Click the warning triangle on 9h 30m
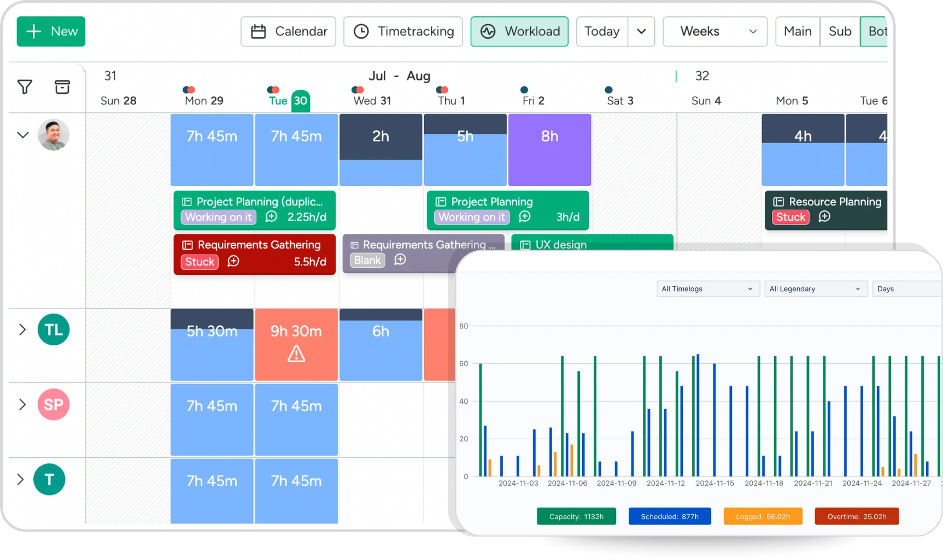 (x=296, y=354)
